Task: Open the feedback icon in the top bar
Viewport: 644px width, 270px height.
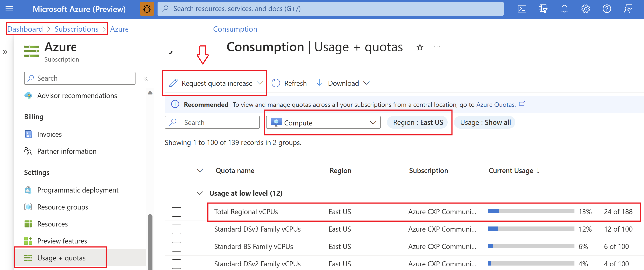Action: pyautogui.click(x=628, y=9)
